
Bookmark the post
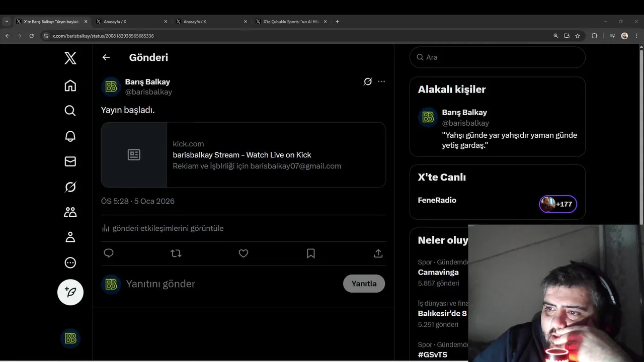pyautogui.click(x=311, y=253)
